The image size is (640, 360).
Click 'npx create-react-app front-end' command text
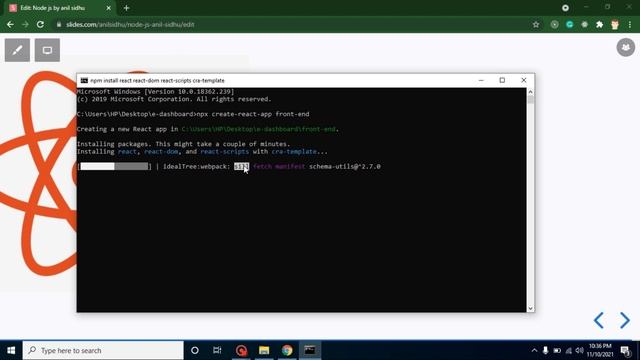(253, 114)
